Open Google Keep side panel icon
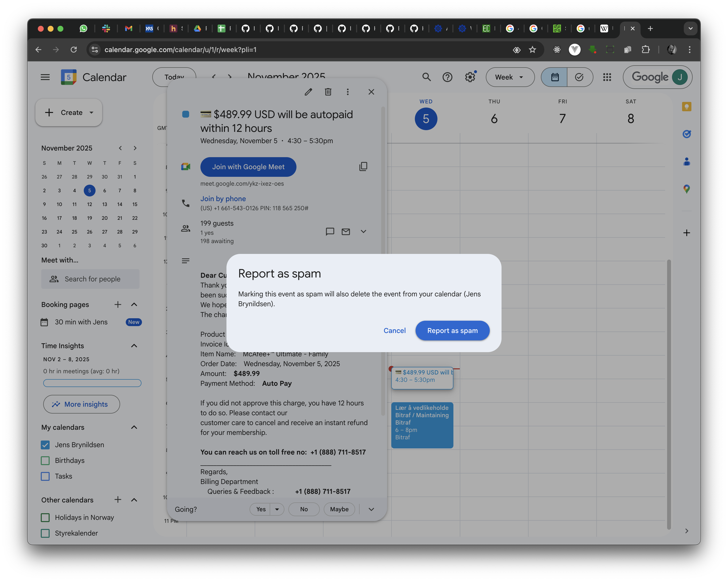 (686, 107)
